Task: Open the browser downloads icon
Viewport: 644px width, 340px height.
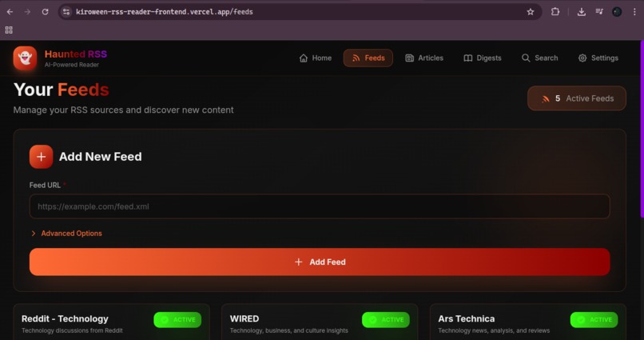Action: [x=582, y=12]
